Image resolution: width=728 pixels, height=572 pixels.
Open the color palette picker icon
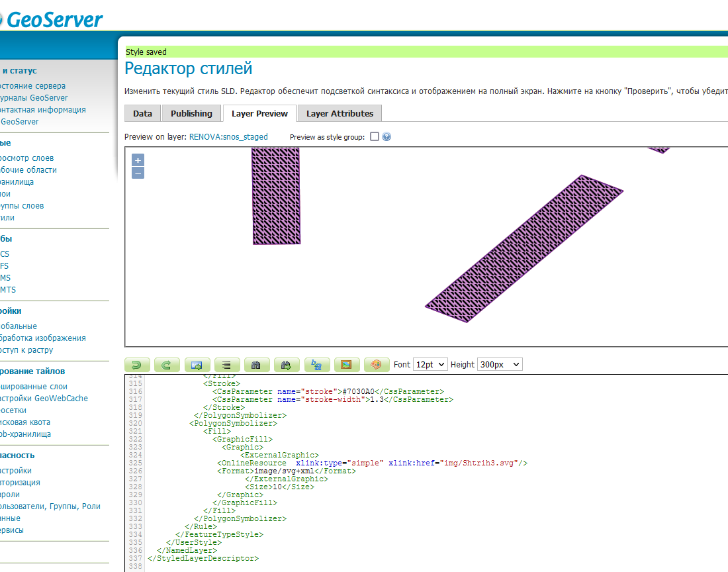(x=377, y=365)
